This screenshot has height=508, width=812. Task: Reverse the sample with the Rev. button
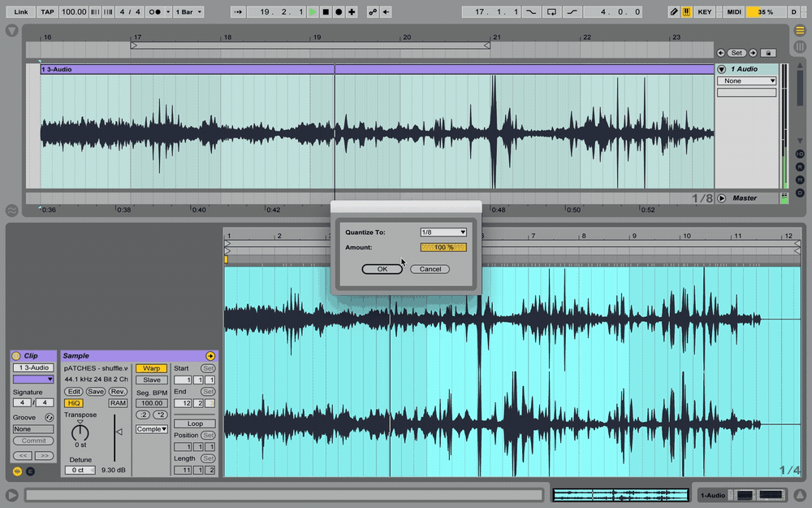coord(118,392)
